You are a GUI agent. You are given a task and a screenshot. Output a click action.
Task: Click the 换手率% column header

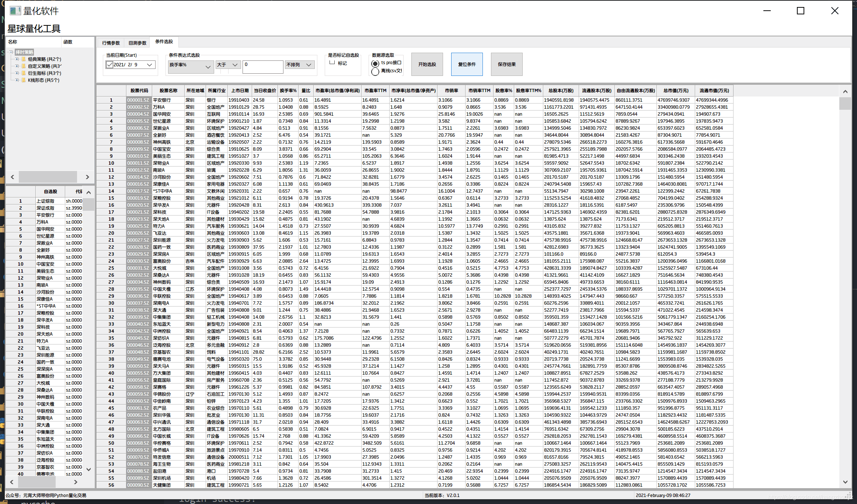288,91
